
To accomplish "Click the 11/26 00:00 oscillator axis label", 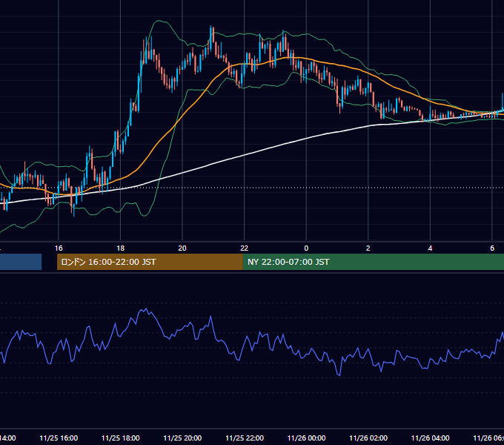I will pos(306,438).
